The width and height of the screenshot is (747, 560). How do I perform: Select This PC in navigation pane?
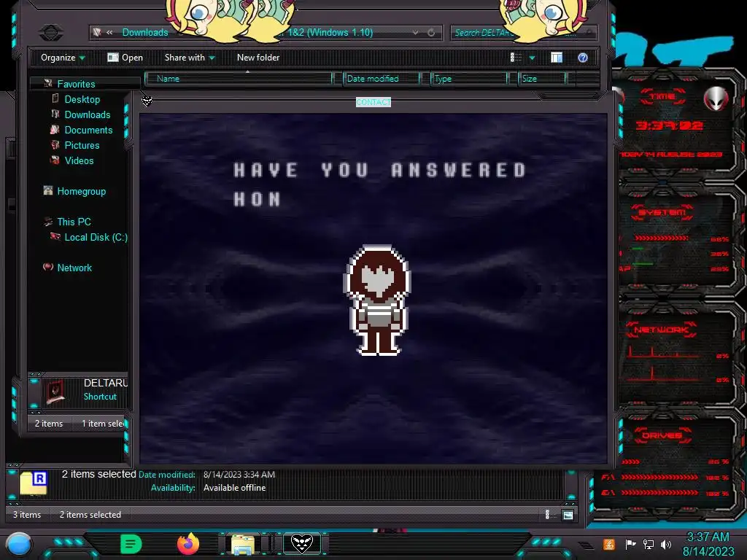pos(74,222)
